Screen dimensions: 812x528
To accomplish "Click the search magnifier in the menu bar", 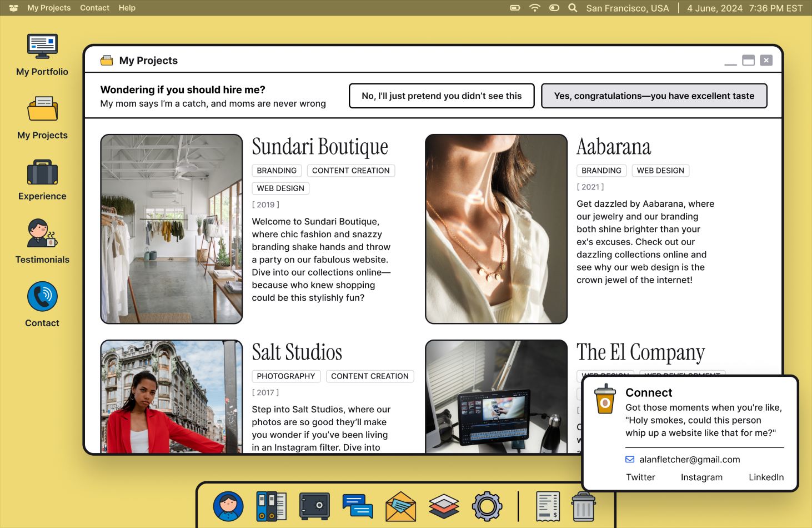I will [x=572, y=8].
